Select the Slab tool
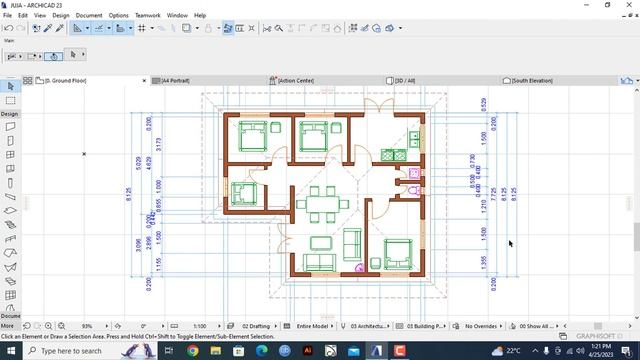The width and height of the screenshot is (640, 360). 11,211
